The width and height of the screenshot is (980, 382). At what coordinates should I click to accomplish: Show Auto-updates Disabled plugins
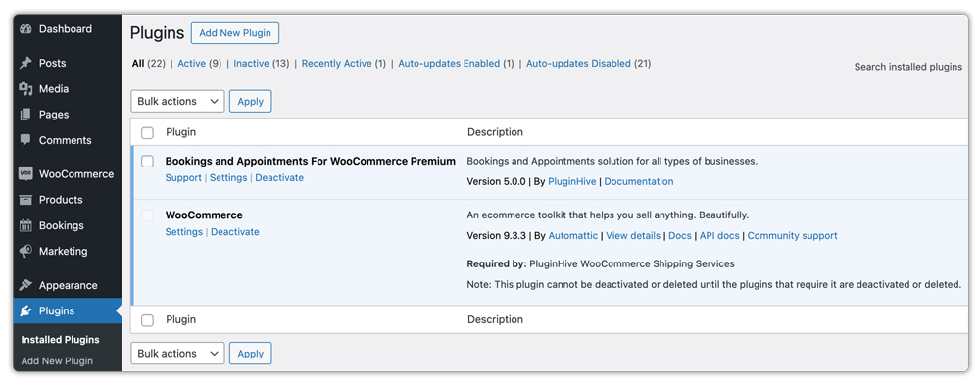pyautogui.click(x=579, y=64)
